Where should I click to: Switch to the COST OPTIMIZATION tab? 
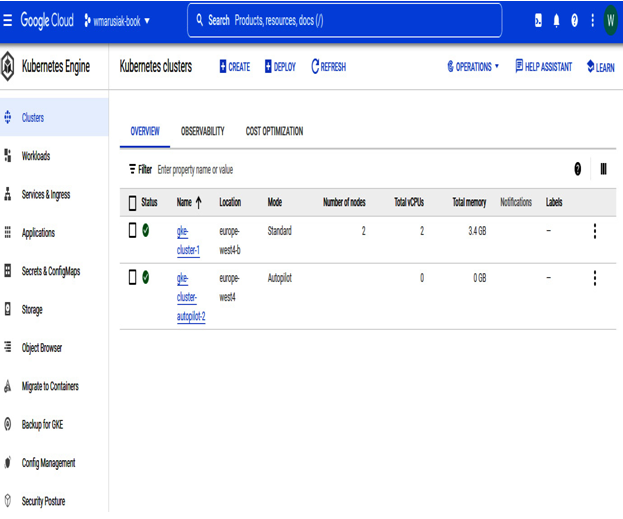(x=274, y=131)
